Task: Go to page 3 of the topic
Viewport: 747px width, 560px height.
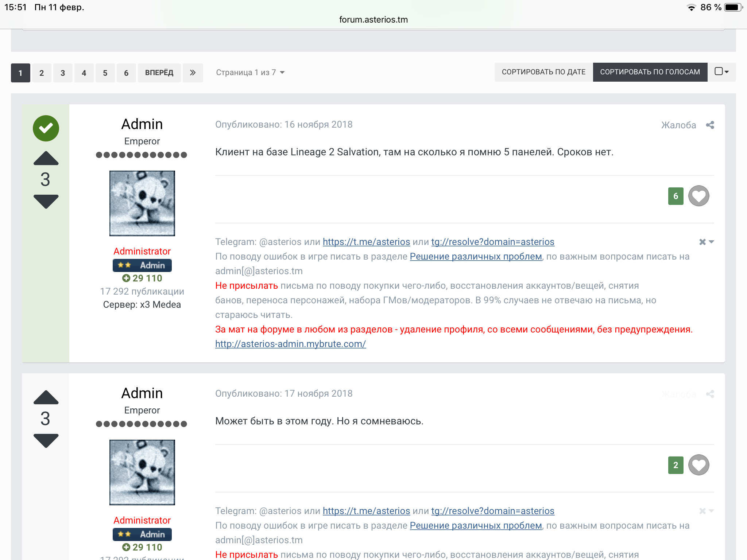Action: point(63,73)
